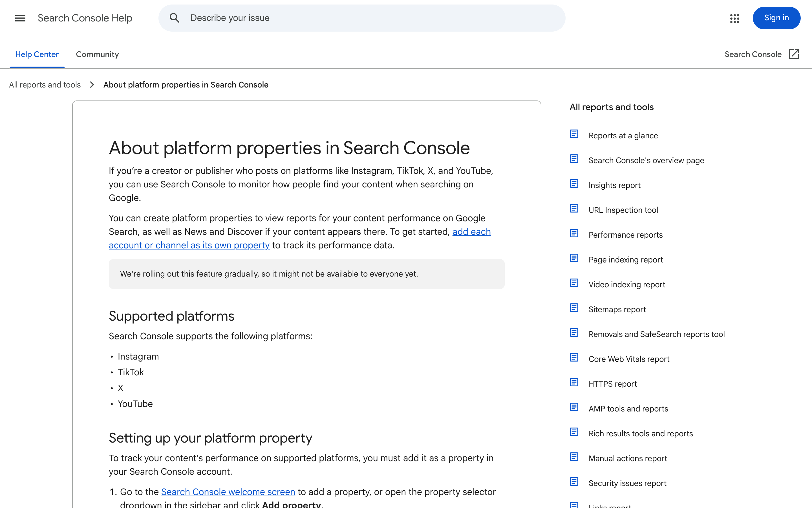Click the article icon beside Sitemaps report
This screenshot has width=812, height=508.
(574, 308)
